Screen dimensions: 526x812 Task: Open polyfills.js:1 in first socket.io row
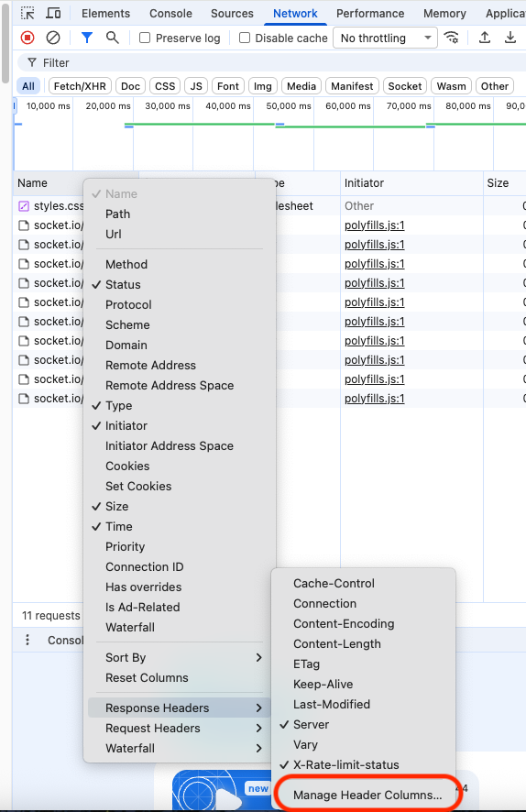tap(374, 225)
